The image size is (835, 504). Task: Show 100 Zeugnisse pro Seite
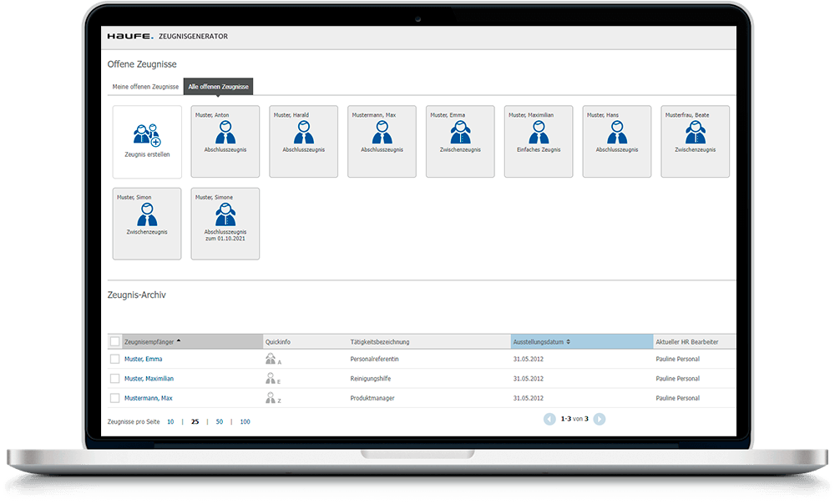(245, 421)
